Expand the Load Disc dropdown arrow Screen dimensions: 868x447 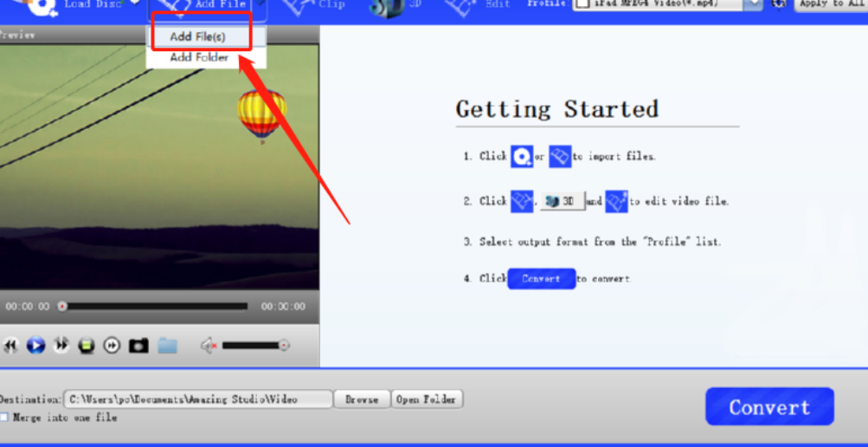[134, 3]
